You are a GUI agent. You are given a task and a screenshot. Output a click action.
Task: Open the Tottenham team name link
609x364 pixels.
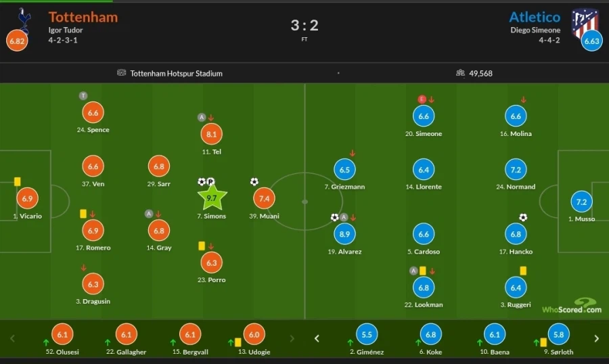pos(83,17)
